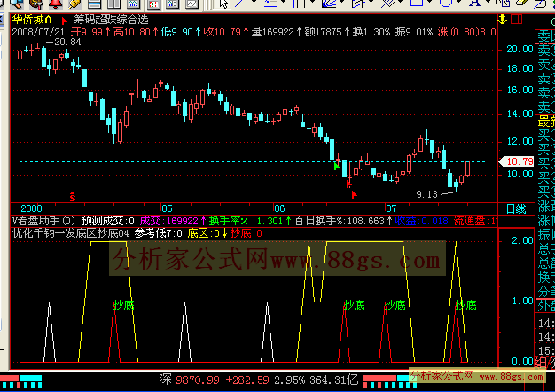Click the 9.13 low price annotation
The image size is (555, 392).
point(426,194)
